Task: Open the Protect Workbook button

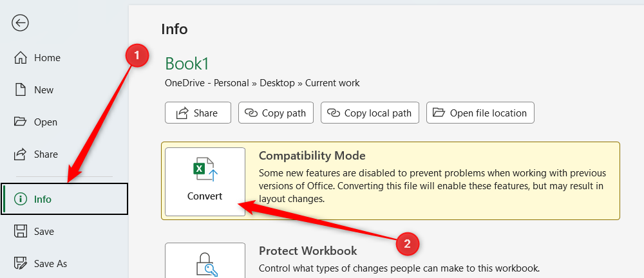Action: pyautogui.click(x=205, y=261)
